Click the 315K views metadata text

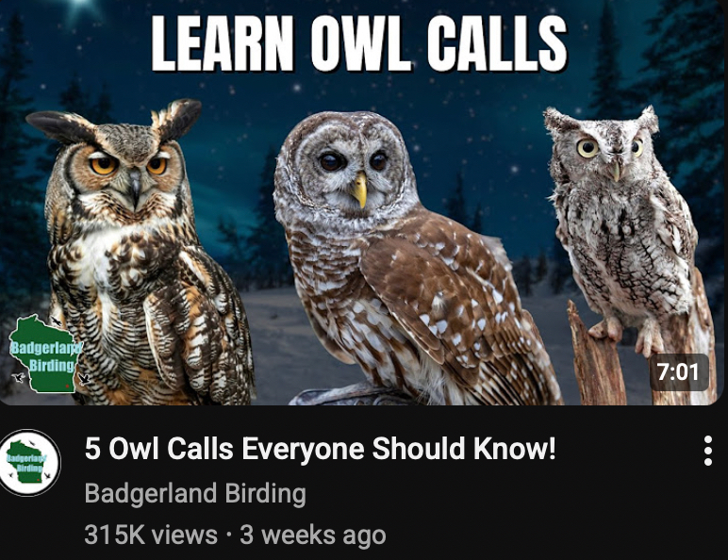pyautogui.click(x=151, y=535)
